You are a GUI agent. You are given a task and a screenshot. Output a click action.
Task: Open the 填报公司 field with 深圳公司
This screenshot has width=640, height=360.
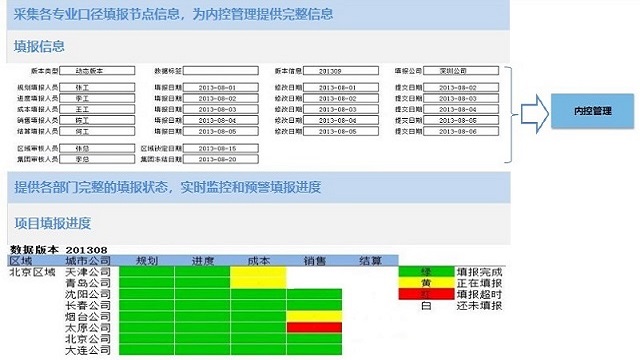pyautogui.click(x=461, y=71)
